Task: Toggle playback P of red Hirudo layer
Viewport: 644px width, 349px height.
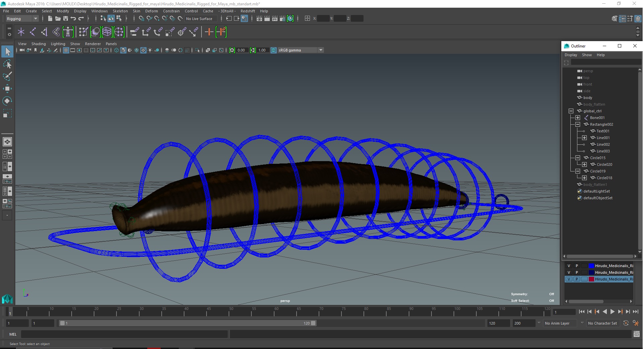Action: [x=577, y=279]
